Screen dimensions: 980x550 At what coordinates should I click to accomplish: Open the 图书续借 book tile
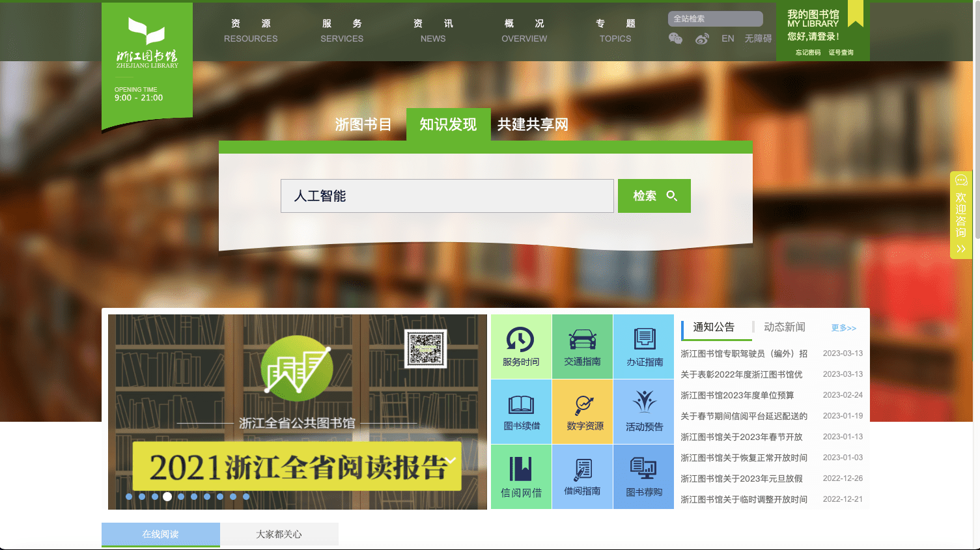click(x=521, y=411)
